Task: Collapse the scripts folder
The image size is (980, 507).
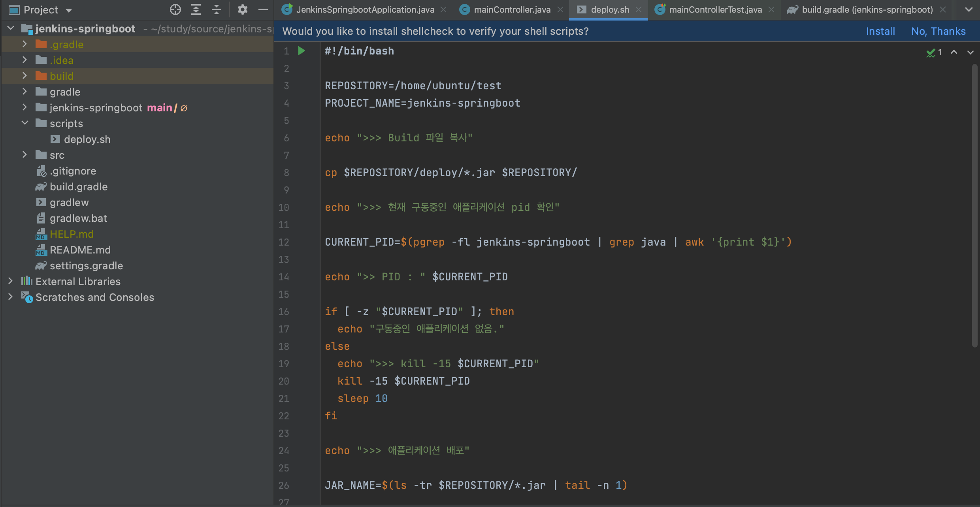Action: [24, 123]
